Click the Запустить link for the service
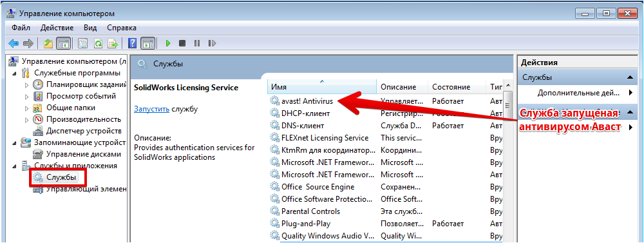 (151, 109)
